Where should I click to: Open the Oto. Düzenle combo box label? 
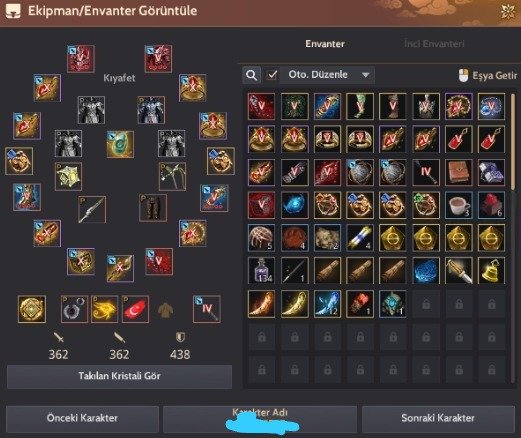[318, 74]
